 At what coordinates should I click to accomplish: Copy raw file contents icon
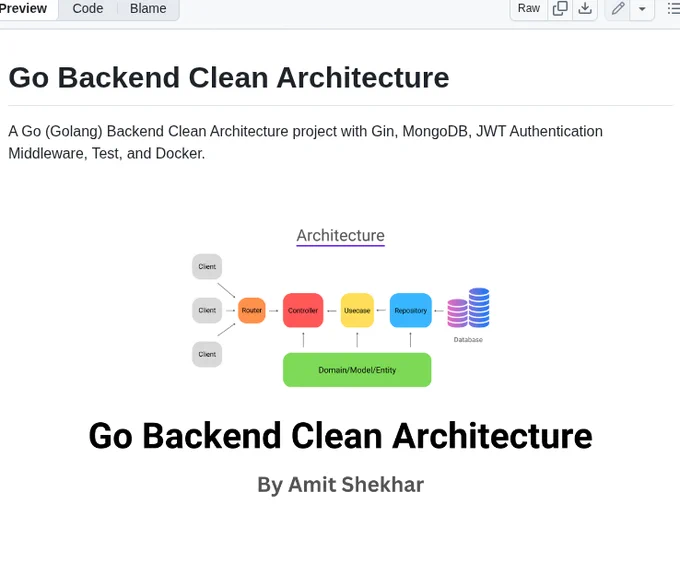(560, 8)
